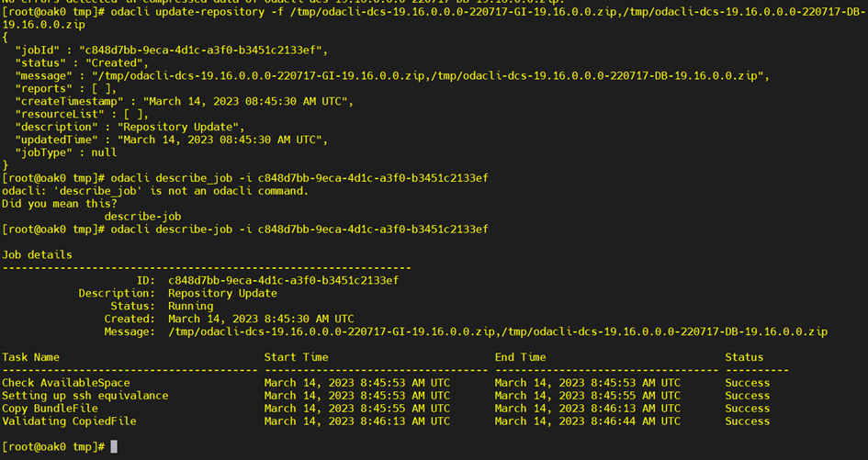Click the "Copy BundleFile" task name

point(50,409)
